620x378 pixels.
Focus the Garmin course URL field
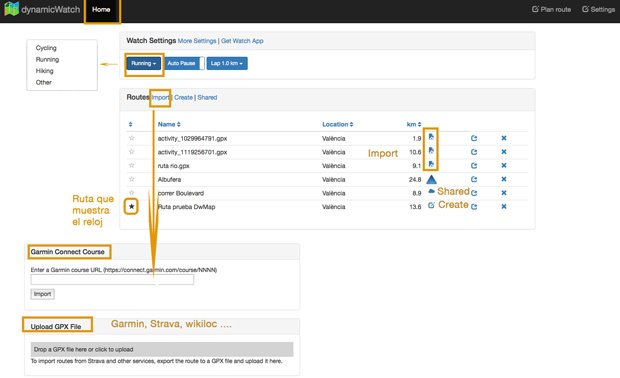[x=112, y=280]
